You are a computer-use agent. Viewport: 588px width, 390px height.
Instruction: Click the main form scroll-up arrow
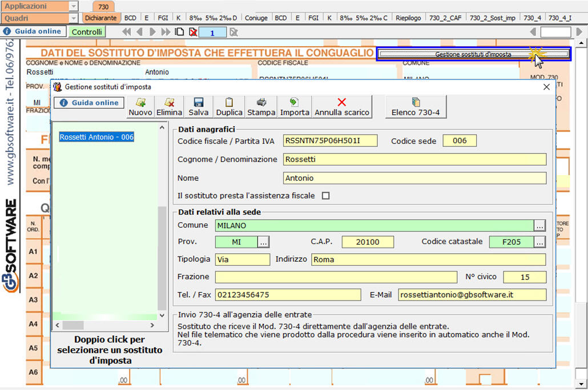click(581, 43)
